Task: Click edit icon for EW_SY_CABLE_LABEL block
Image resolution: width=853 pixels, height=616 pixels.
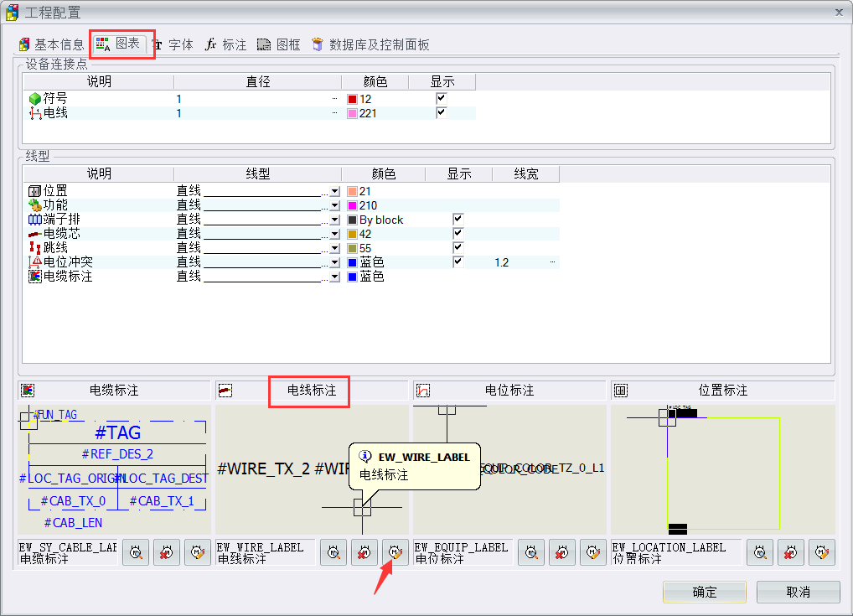Action: click(x=198, y=552)
